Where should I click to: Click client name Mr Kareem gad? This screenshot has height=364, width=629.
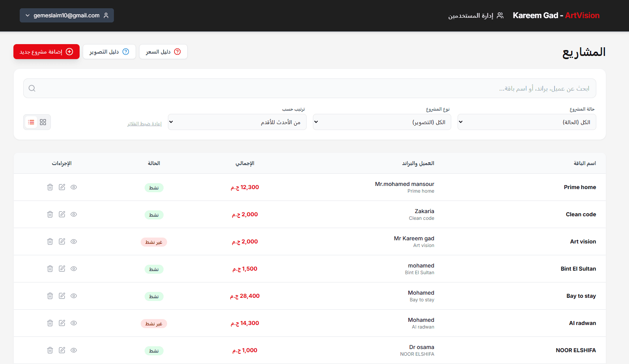[414, 238]
